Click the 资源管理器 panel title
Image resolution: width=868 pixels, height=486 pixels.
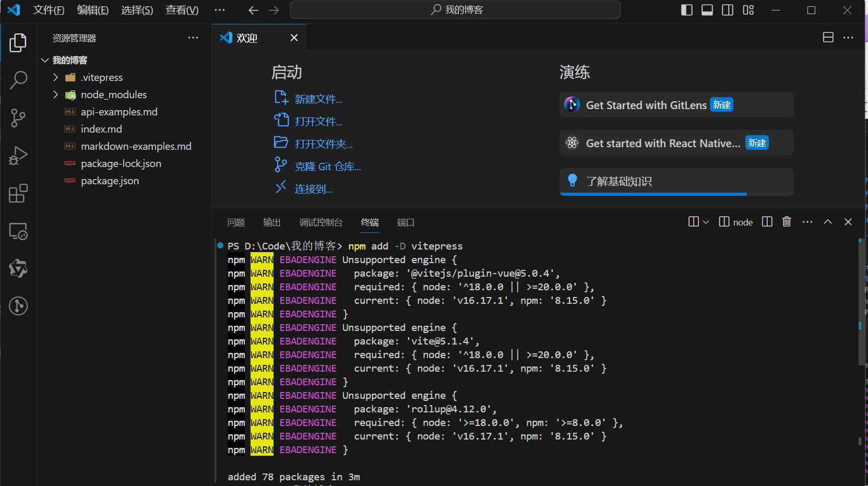pos(75,38)
